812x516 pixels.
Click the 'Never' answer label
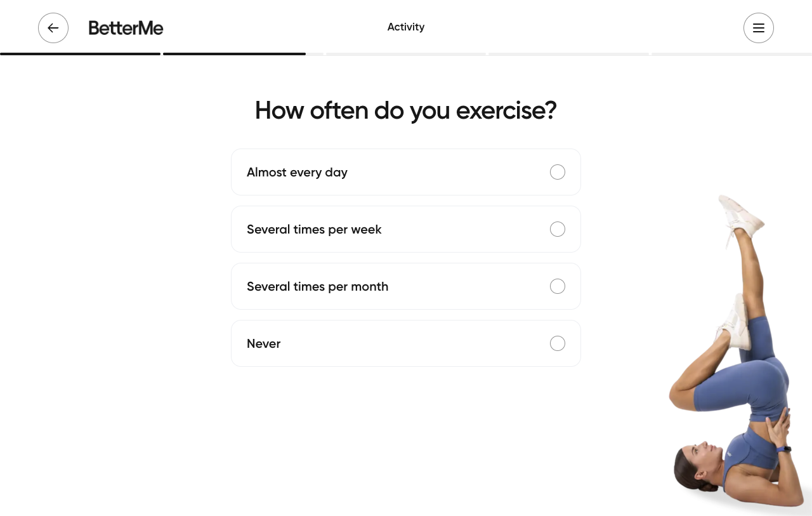click(263, 343)
